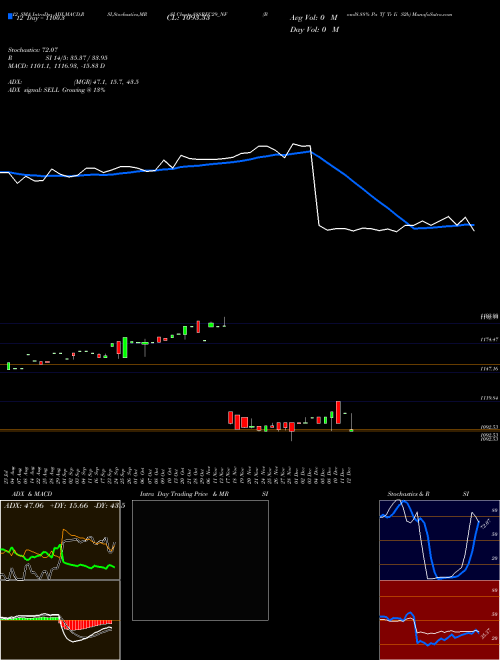Open the ADX line chart panel
Screen dimensions: 500x660
[x=60, y=540]
